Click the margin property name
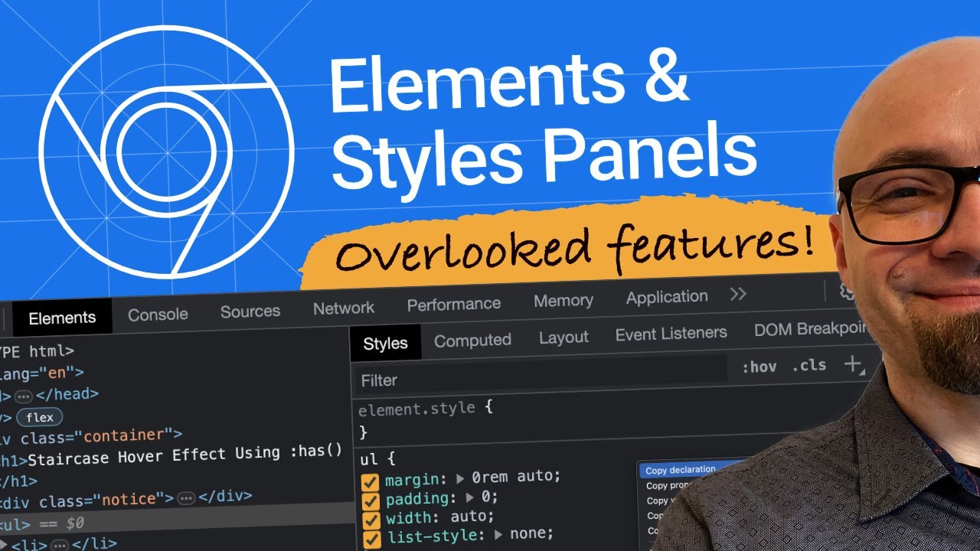The image size is (980, 551). coord(413,481)
